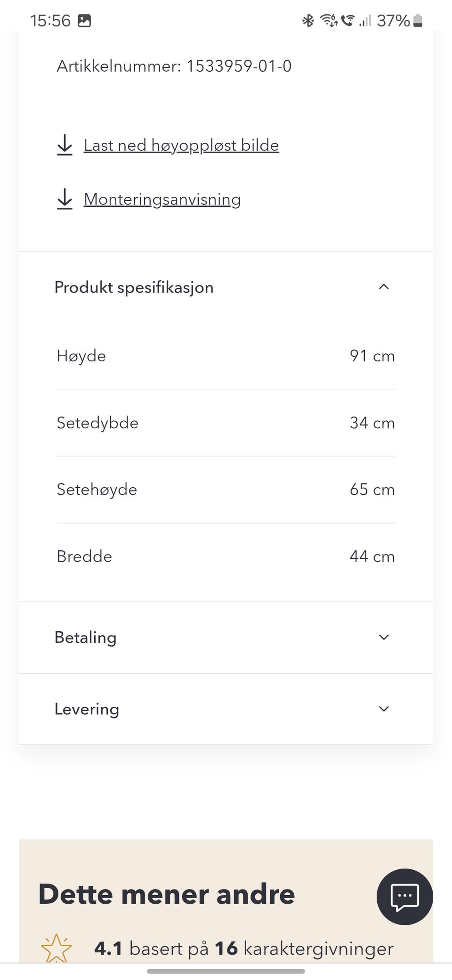Viewport: 452px width, 980px height.
Task: Tap the gold star rating icon
Action: pyautogui.click(x=56, y=948)
